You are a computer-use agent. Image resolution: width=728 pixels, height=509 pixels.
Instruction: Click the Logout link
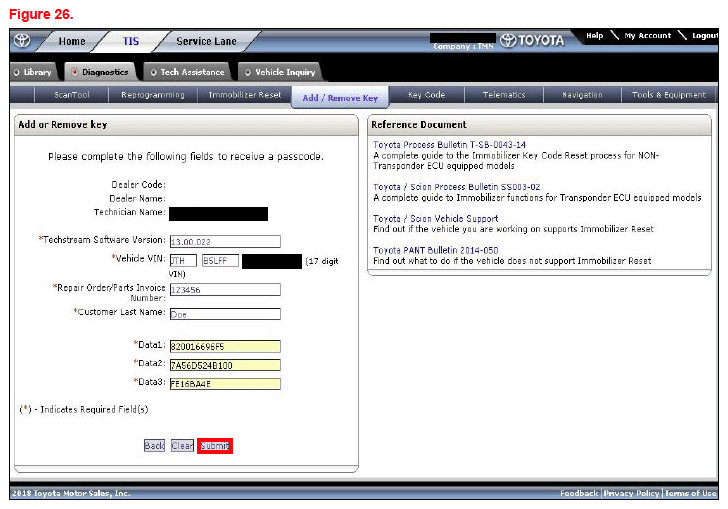pyautogui.click(x=705, y=35)
